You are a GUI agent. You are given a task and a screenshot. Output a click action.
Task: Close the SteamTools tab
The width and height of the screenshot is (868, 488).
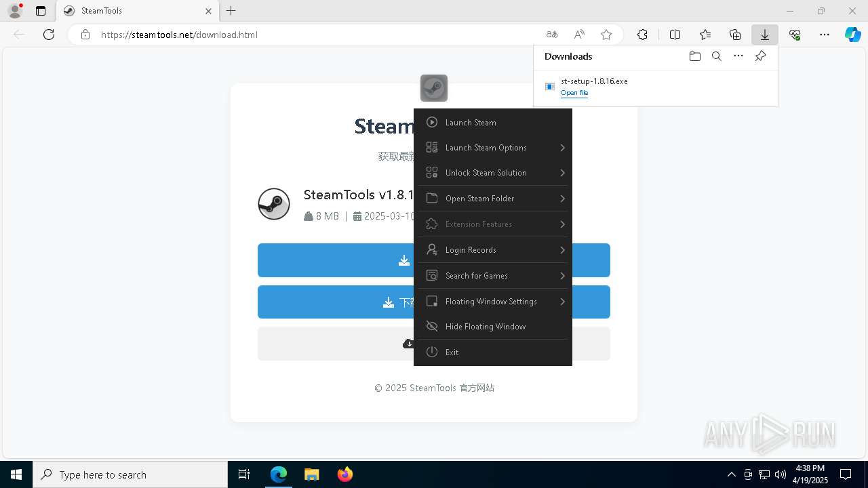coord(209,11)
